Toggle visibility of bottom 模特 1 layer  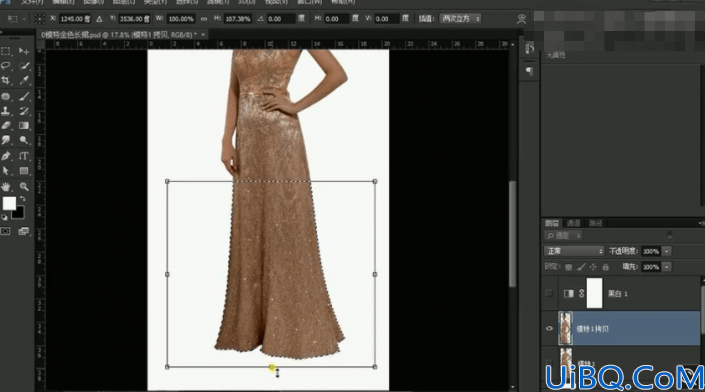coord(549,363)
